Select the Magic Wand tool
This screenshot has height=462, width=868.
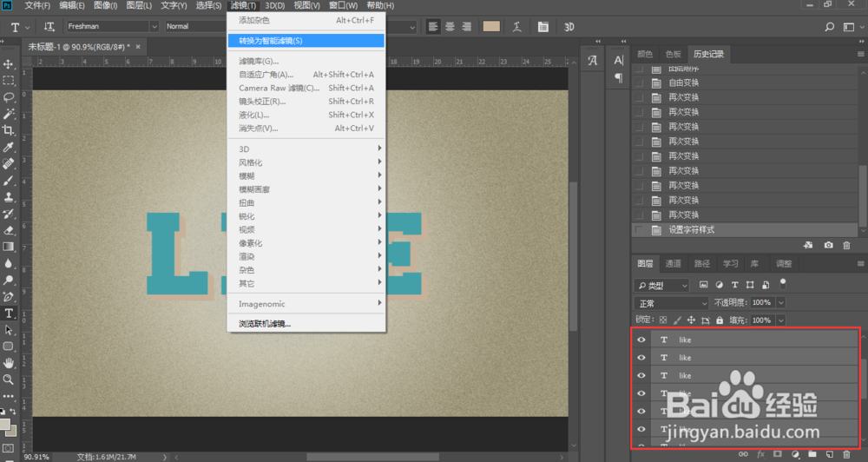click(x=9, y=114)
